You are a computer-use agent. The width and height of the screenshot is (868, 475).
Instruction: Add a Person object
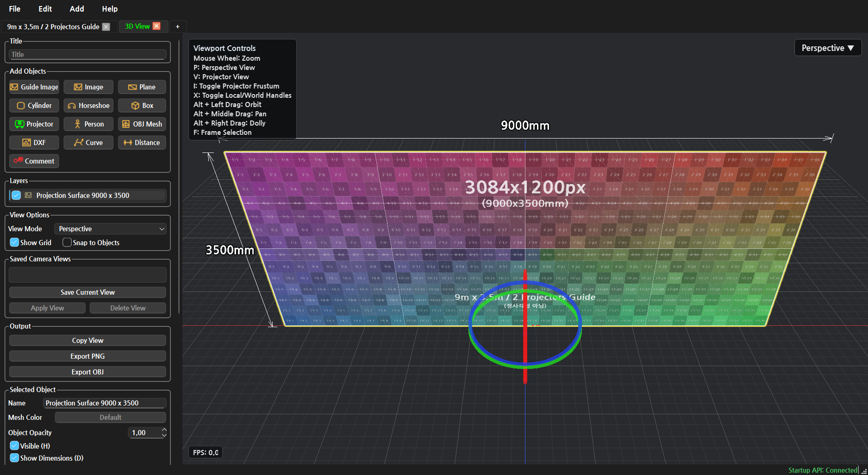pos(88,124)
